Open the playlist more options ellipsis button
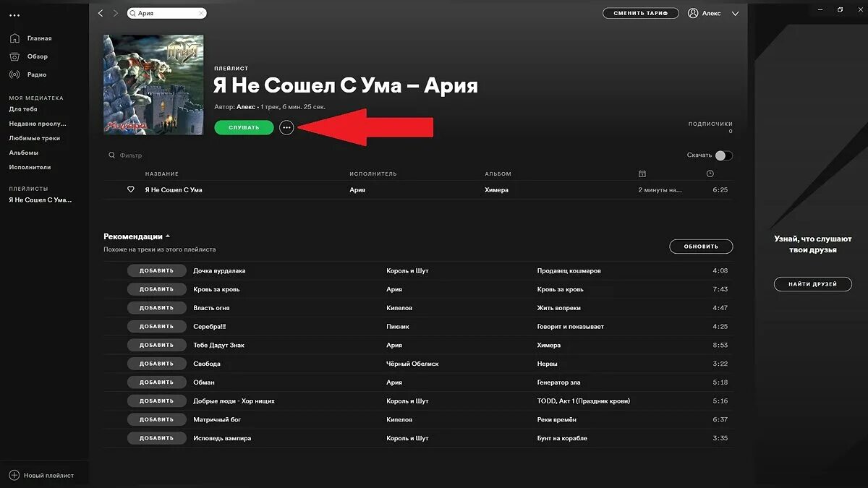This screenshot has width=868, height=488. tap(286, 127)
